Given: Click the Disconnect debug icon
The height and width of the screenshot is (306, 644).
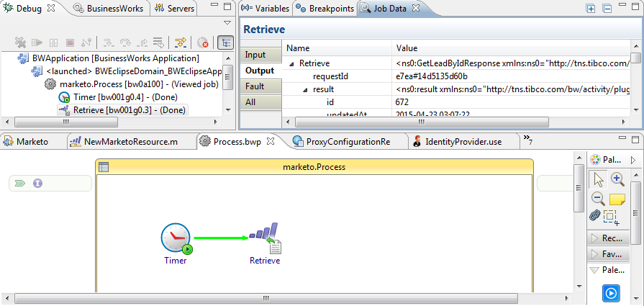Looking at the screenshot, I should [86, 42].
